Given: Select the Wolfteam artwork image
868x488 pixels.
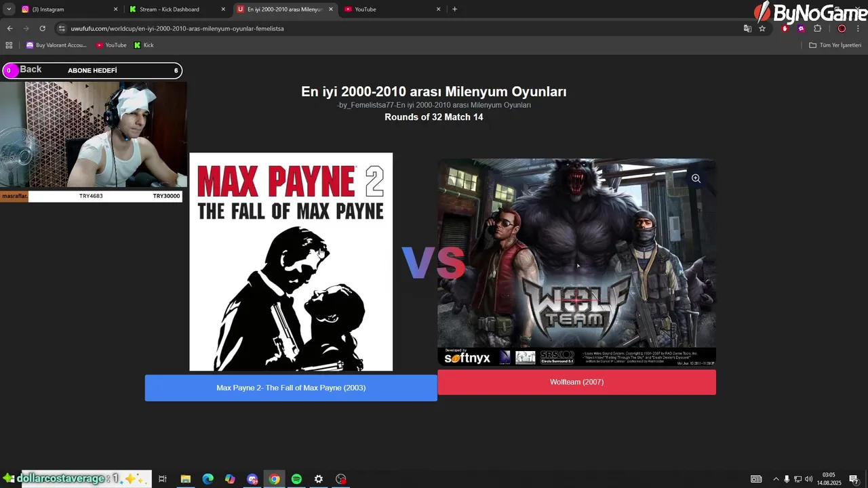Looking at the screenshot, I should point(576,262).
